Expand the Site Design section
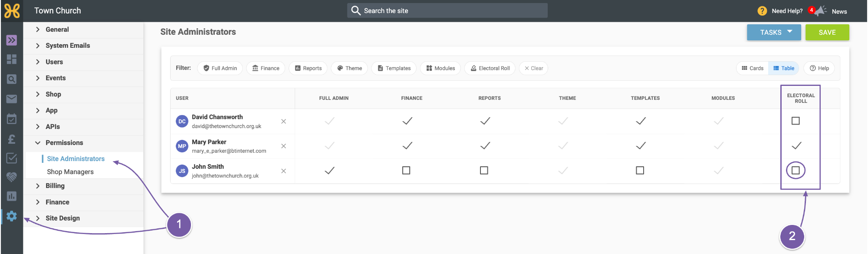The width and height of the screenshot is (868, 254). coord(83,218)
